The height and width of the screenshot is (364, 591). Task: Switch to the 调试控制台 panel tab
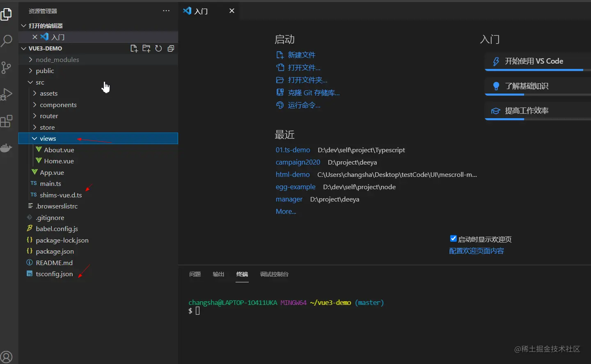click(x=274, y=274)
